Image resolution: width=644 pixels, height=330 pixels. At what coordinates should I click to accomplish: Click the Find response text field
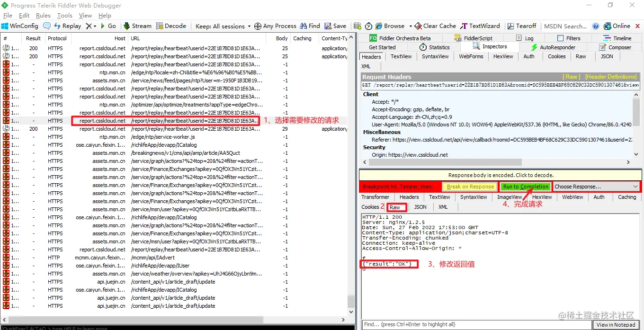pyautogui.click(x=476, y=325)
